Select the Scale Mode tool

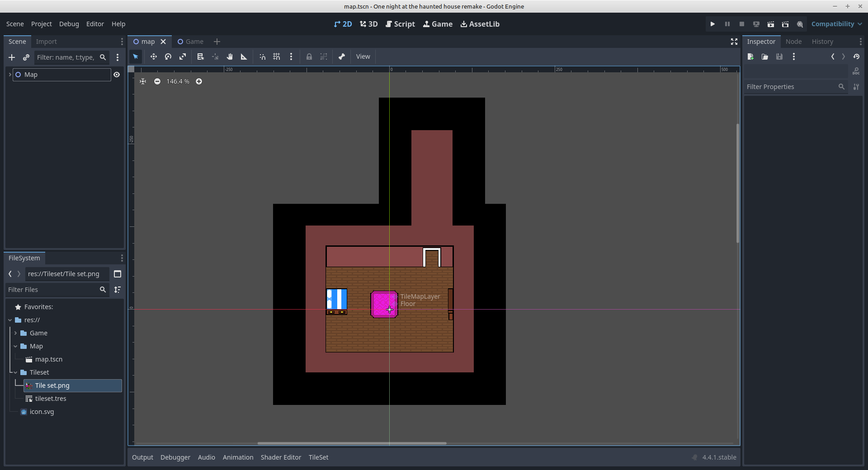(x=183, y=56)
